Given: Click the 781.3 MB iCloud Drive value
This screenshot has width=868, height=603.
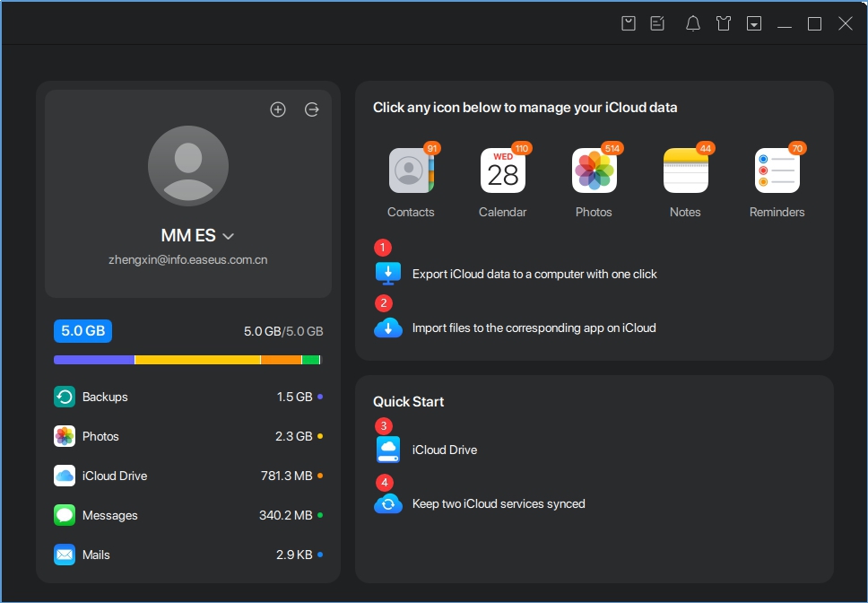Looking at the screenshot, I should (287, 476).
